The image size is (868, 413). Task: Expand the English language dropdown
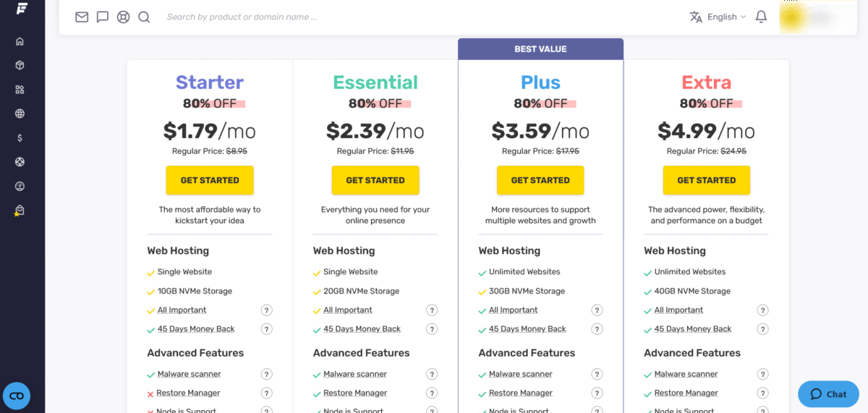[718, 17]
